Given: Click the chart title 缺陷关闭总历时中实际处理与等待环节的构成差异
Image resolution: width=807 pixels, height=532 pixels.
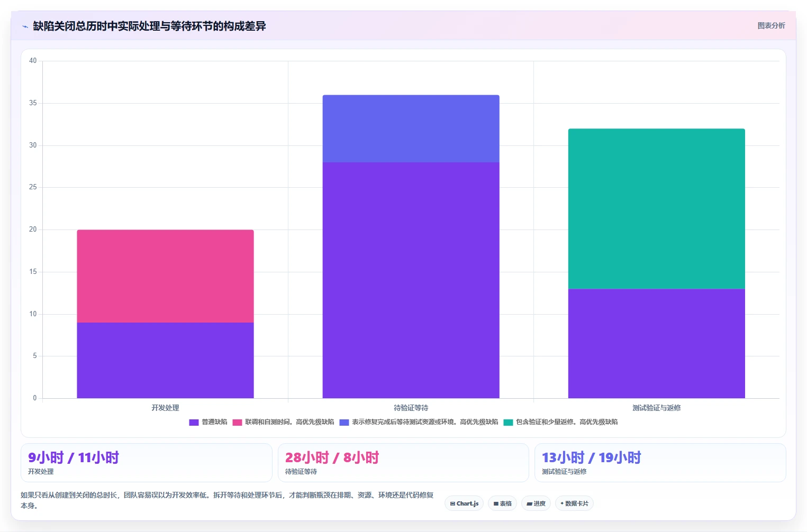Looking at the screenshot, I should tap(149, 26).
